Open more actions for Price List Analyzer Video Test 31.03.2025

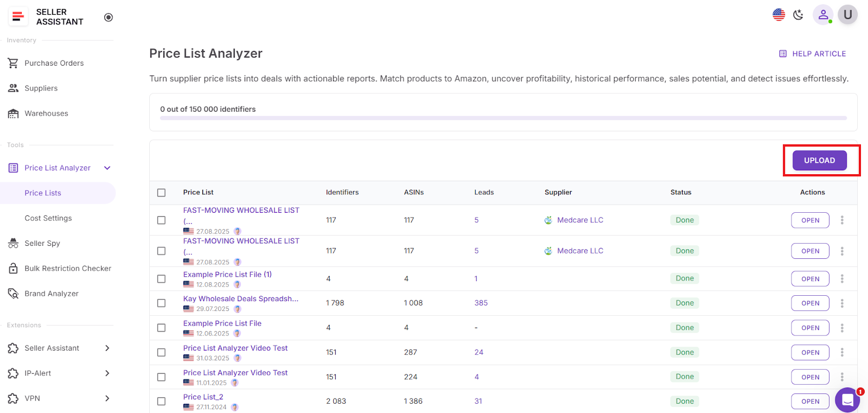[842, 353]
